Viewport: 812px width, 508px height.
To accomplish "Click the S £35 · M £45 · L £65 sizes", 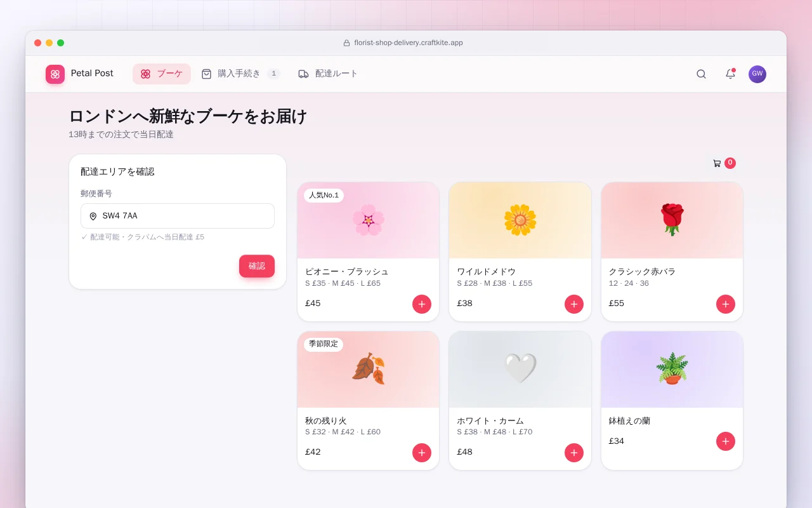I will tap(343, 283).
